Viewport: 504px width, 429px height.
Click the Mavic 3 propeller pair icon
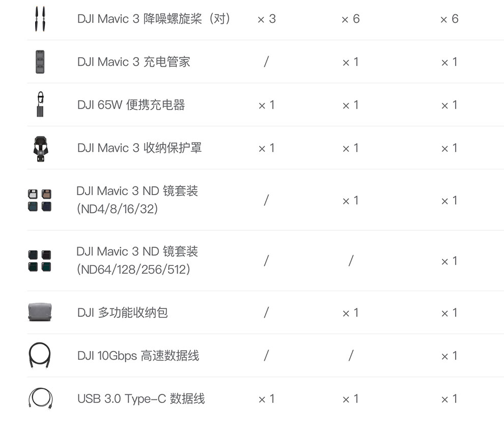40,19
